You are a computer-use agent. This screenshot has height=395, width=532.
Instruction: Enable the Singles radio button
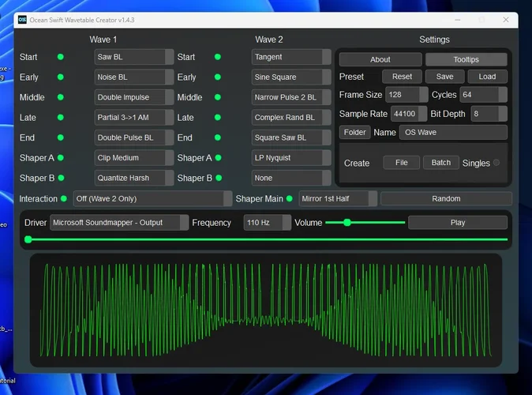pos(496,163)
